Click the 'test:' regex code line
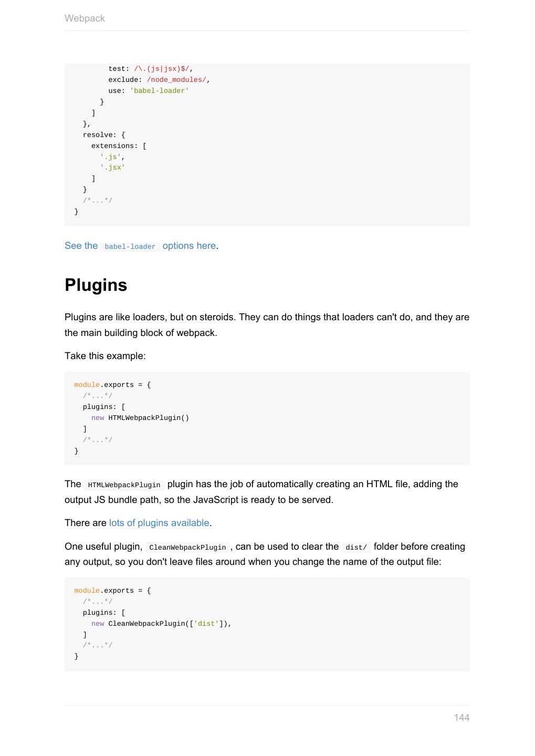535x756 pixels. click(151, 69)
